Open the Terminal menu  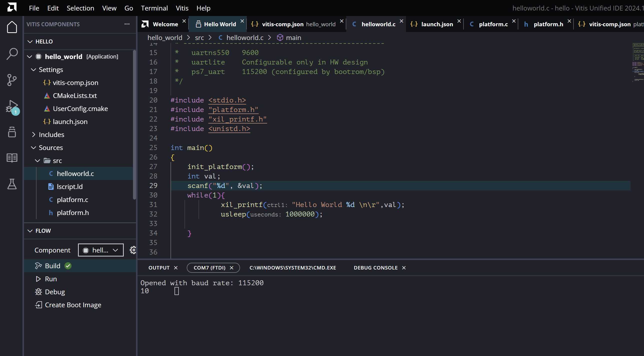pyautogui.click(x=154, y=8)
